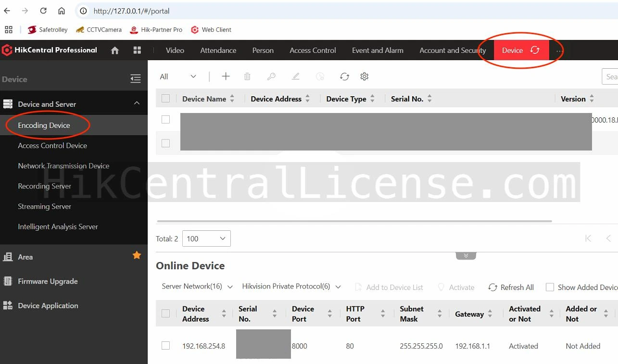Image resolution: width=618 pixels, height=364 pixels.
Task: Open Firmware Upgrade section
Action: point(74,281)
